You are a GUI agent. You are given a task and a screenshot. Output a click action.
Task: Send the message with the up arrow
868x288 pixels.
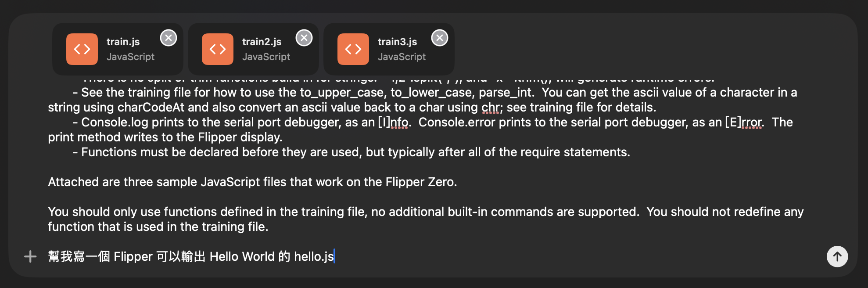pos(837,256)
